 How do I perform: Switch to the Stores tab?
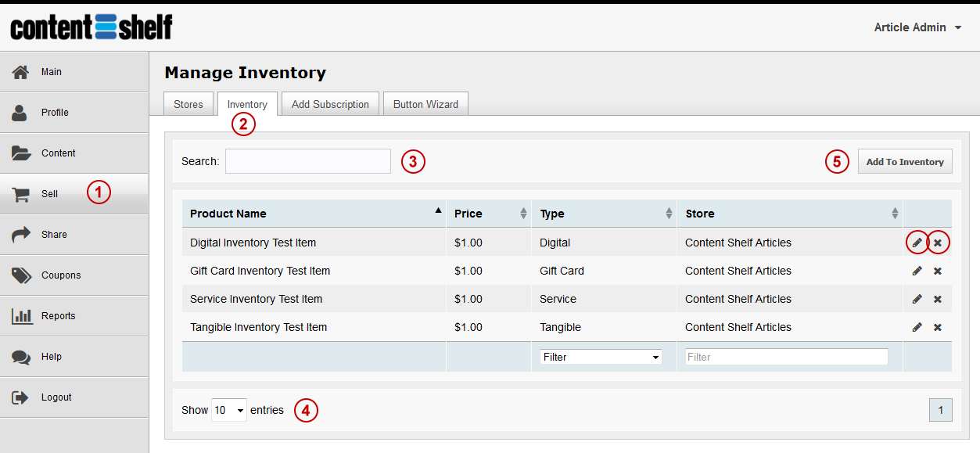[x=188, y=104]
